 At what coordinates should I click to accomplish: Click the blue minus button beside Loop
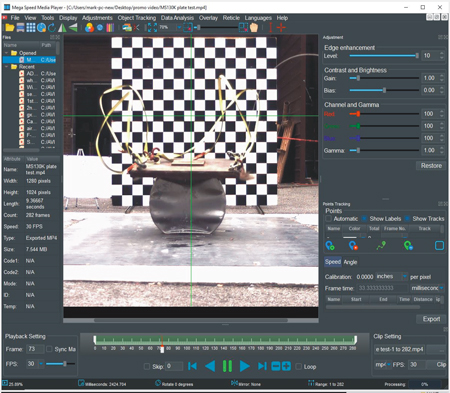(x=276, y=366)
